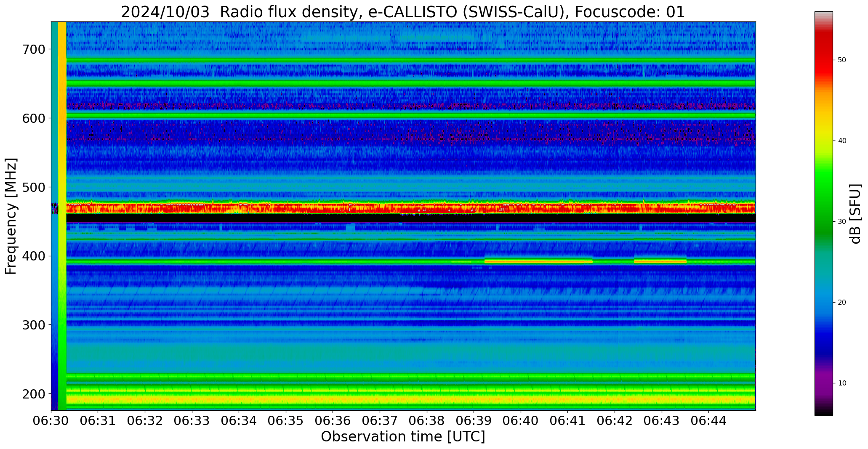Click the 200 frequency tick label
868x449 pixels.
click(x=33, y=394)
